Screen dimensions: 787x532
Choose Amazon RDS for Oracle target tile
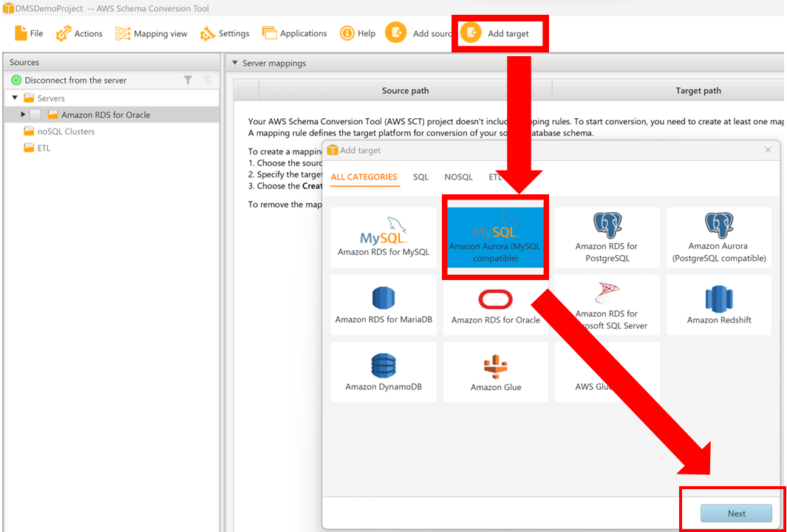pos(496,304)
